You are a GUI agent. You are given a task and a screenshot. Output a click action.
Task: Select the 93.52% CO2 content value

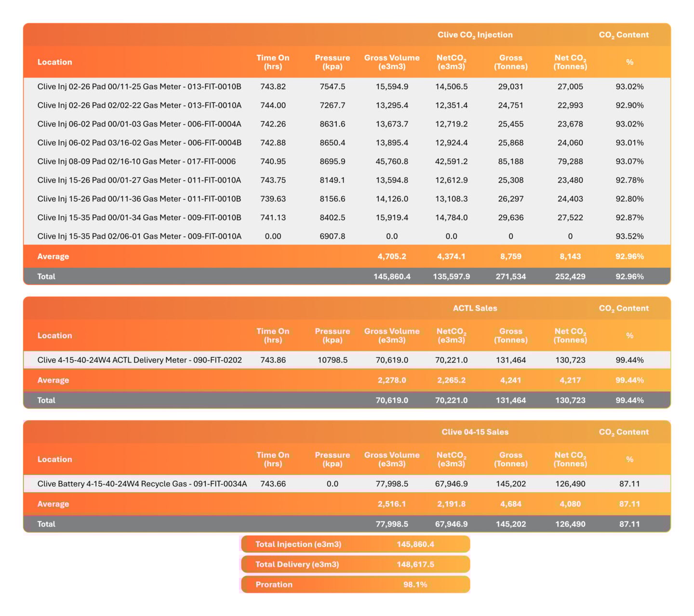point(629,236)
